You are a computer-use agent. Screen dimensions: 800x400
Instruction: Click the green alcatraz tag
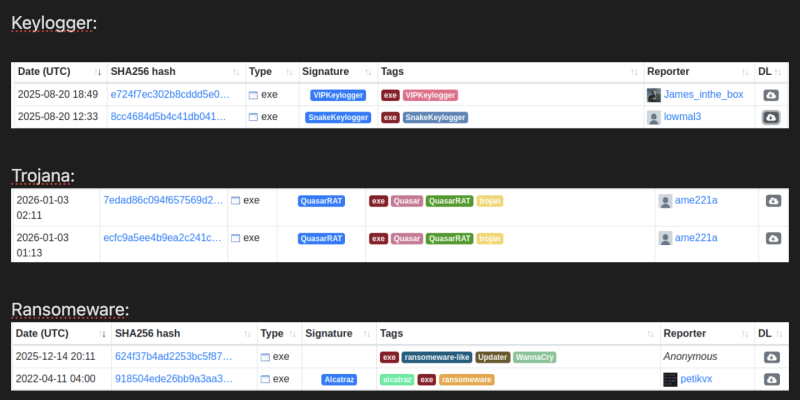pos(397,380)
